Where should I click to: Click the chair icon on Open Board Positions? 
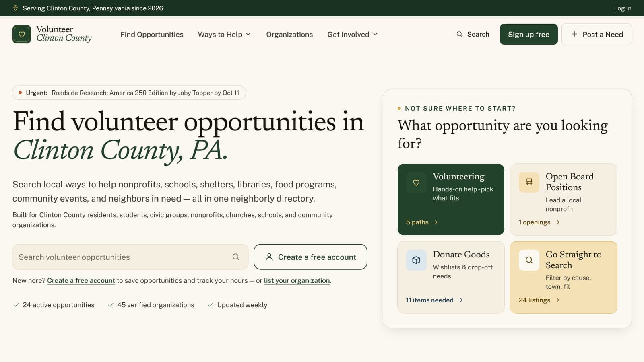point(529,183)
